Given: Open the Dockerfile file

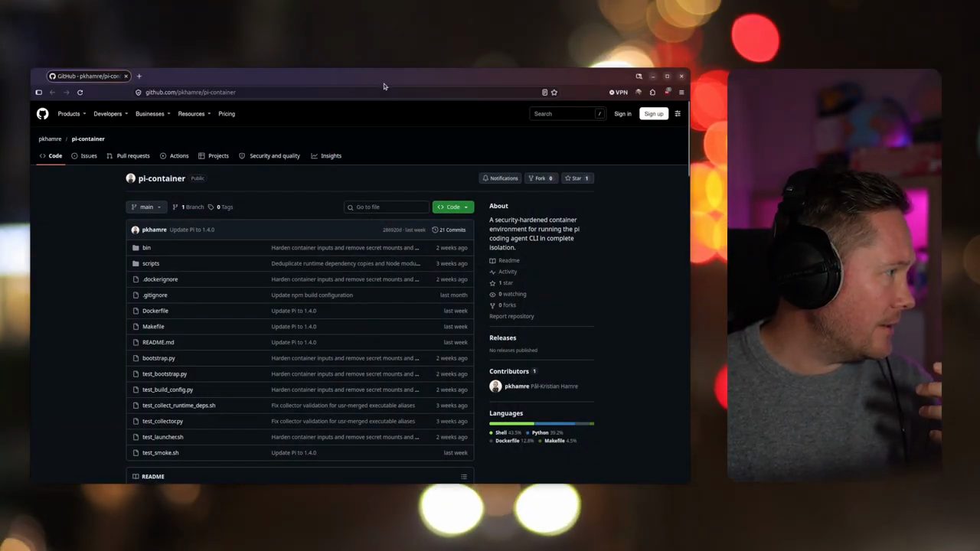Looking at the screenshot, I should click(x=155, y=311).
